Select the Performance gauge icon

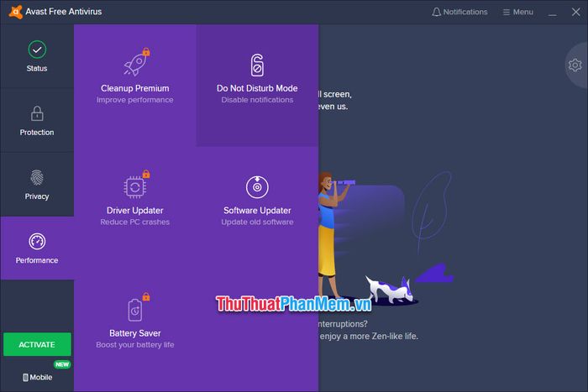pos(37,242)
